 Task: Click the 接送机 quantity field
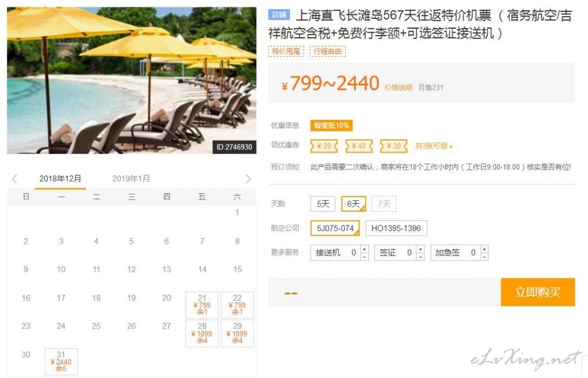click(x=335, y=253)
